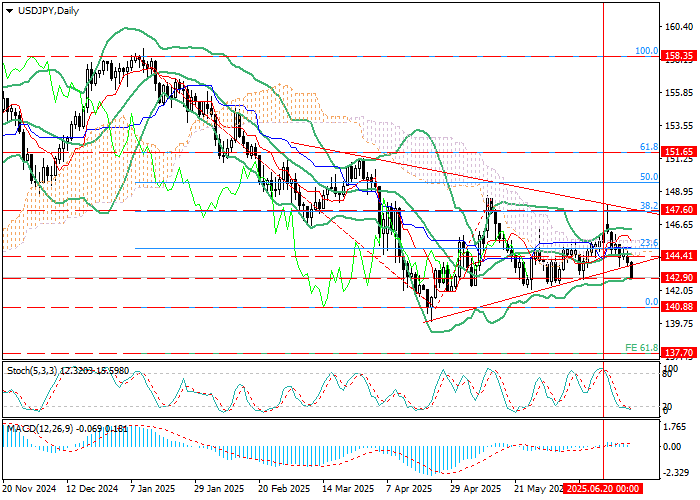Viewport: 700px width, 500px height.
Task: Select the 137.70 red price label
Action: click(679, 353)
